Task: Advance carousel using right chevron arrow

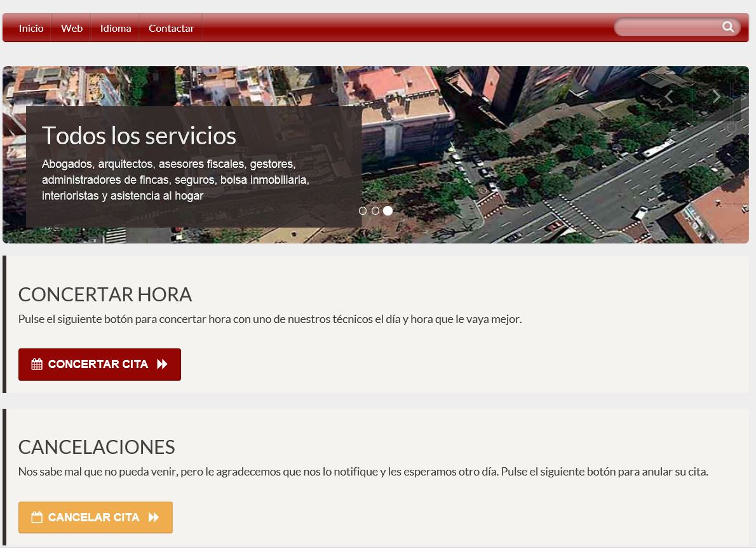Action: [716, 97]
